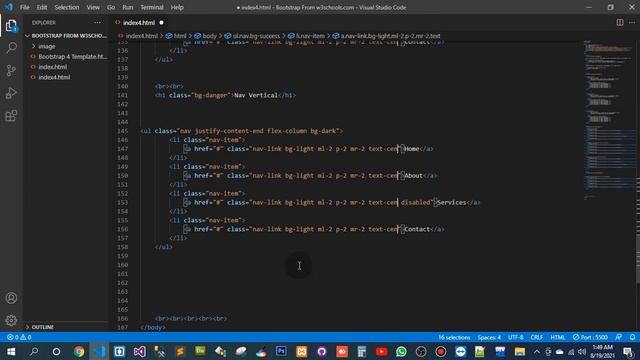640x360 pixels.
Task: Open the Help menu
Action: 177,7
